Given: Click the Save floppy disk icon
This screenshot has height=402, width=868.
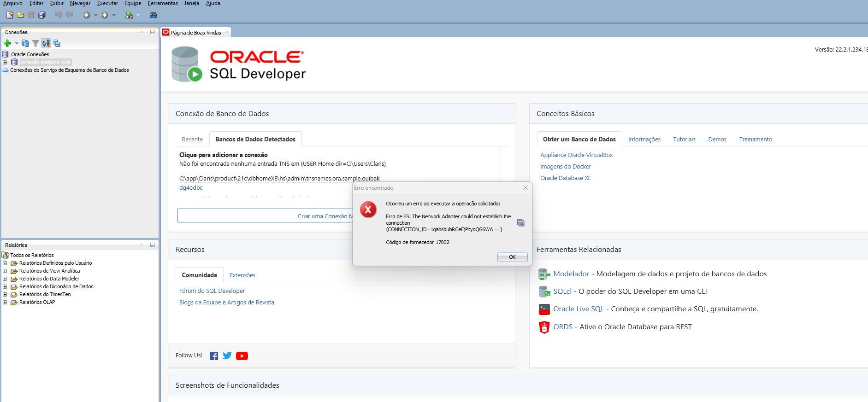Looking at the screenshot, I should pos(31,15).
